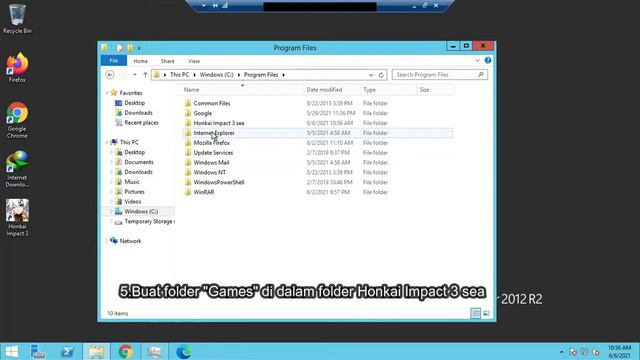
Task: Open Downloads under Favorites
Action: (x=138, y=113)
